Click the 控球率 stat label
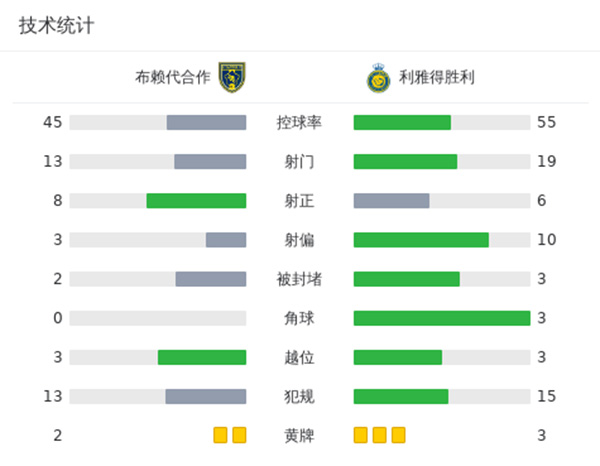Screen dimensions: 600x466 (x=299, y=123)
